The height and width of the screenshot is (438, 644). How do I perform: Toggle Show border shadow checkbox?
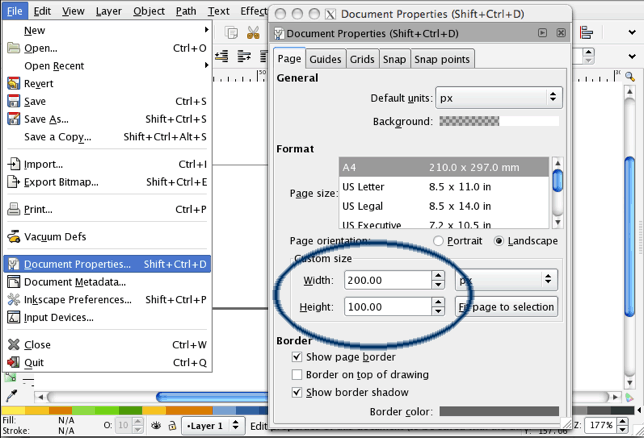297,392
